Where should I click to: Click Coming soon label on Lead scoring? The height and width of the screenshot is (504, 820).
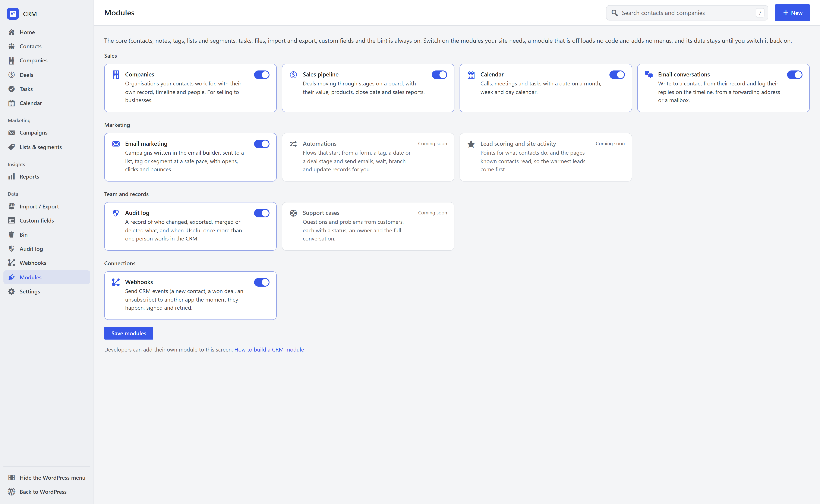610,143
